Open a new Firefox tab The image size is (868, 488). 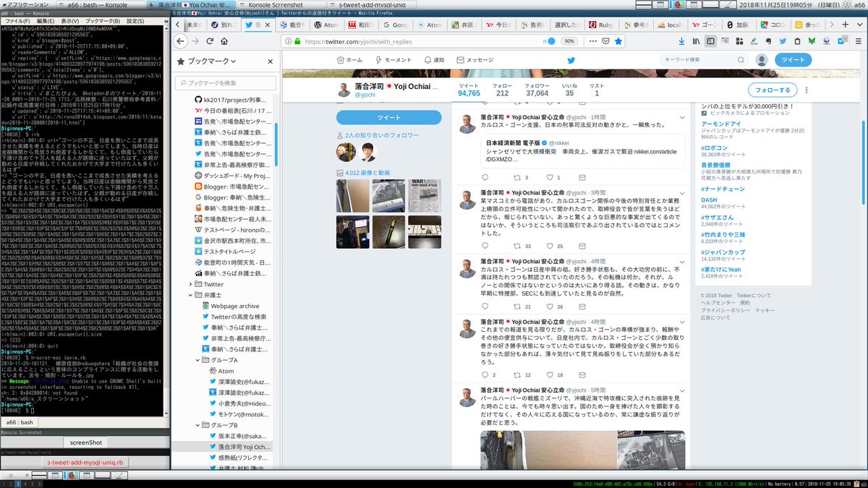[846, 24]
